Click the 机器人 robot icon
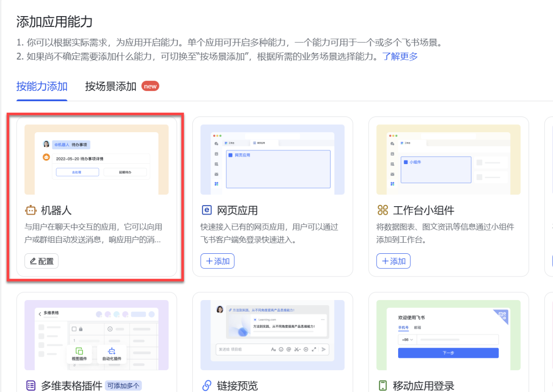Screen dimensions: 553x392 coord(31,210)
